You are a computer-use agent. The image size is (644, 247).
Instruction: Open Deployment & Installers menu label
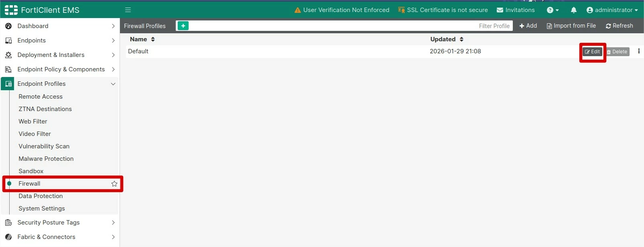coord(51,55)
